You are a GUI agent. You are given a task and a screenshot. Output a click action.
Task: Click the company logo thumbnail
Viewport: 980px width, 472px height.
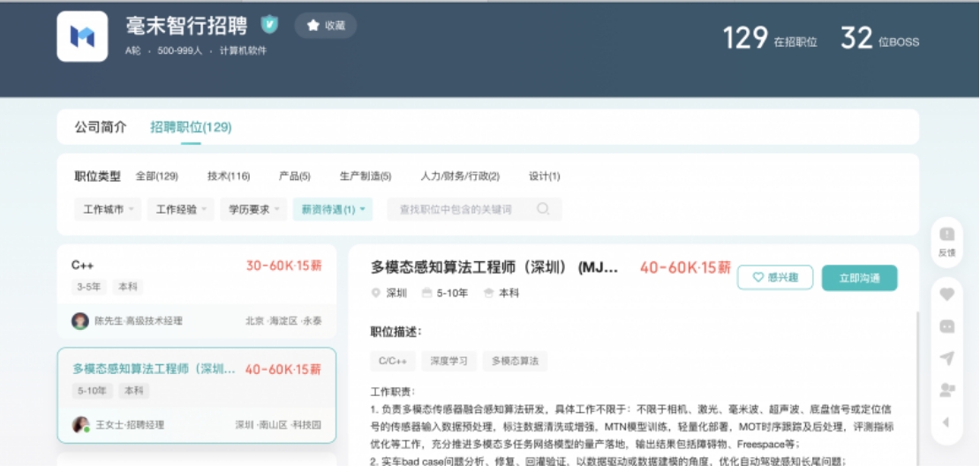pos(82,37)
